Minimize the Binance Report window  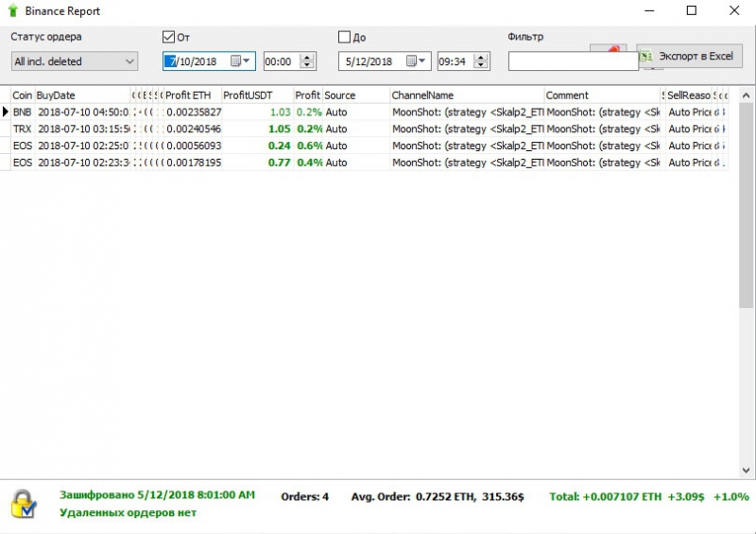[x=649, y=10]
